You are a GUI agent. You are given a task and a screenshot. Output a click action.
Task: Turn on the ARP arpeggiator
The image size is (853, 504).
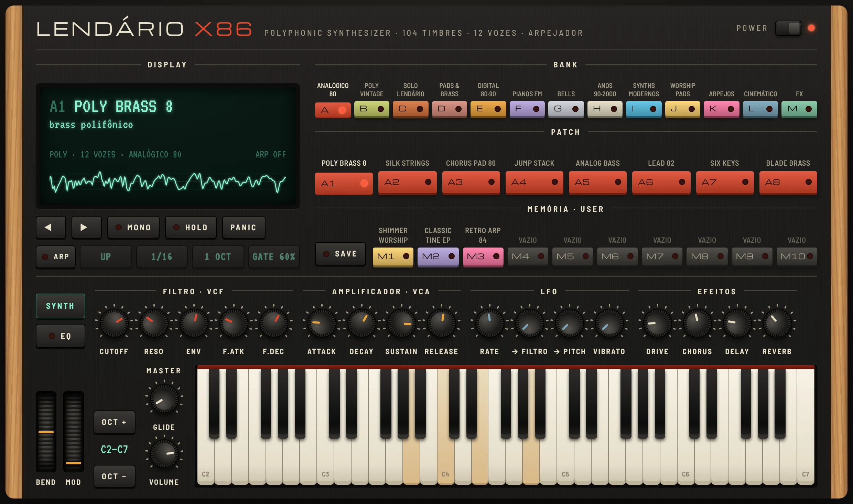click(56, 256)
